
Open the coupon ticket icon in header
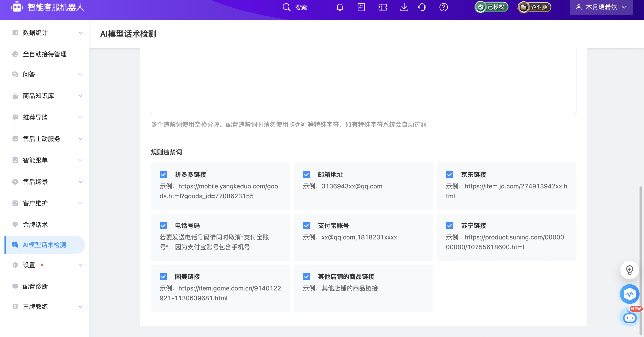(x=383, y=7)
